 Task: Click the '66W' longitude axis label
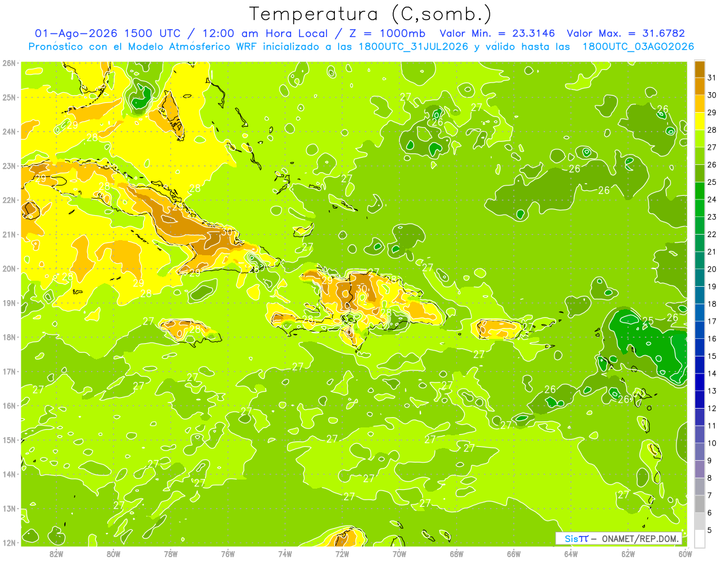tap(513, 554)
